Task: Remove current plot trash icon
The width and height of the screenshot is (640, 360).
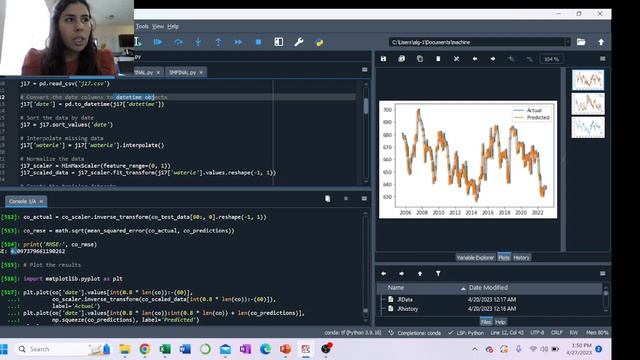Action: 438,59
